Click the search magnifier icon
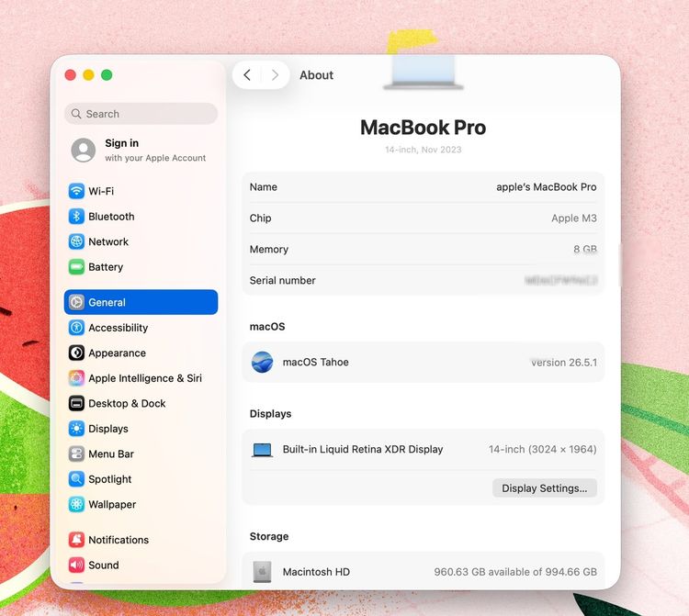The image size is (689, 616). [x=76, y=114]
